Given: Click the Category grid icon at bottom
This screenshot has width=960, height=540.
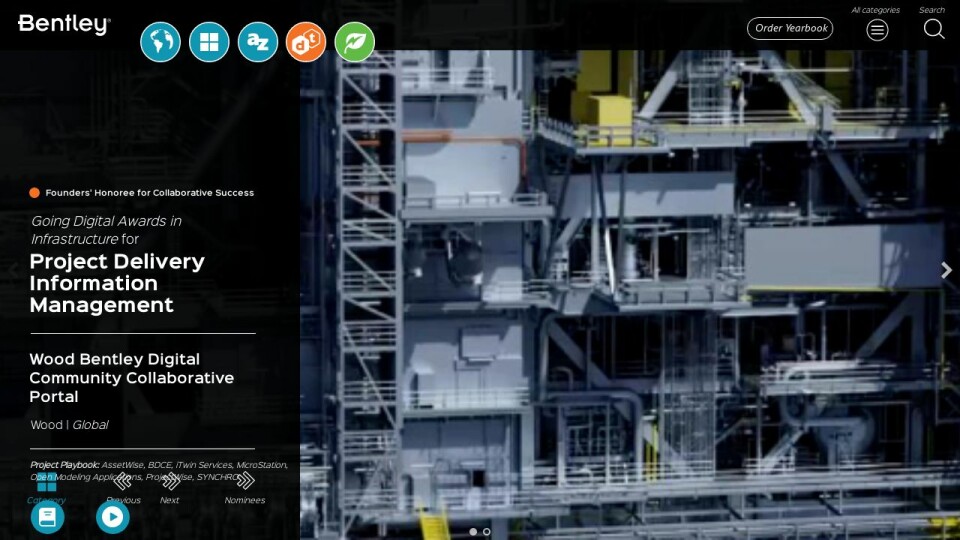Looking at the screenshot, I should coord(47,482).
